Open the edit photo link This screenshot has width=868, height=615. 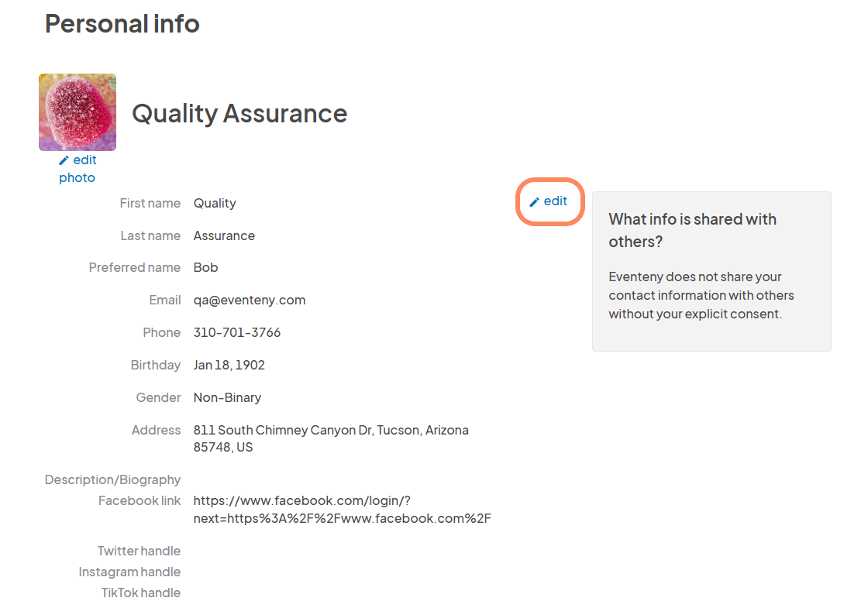point(77,169)
